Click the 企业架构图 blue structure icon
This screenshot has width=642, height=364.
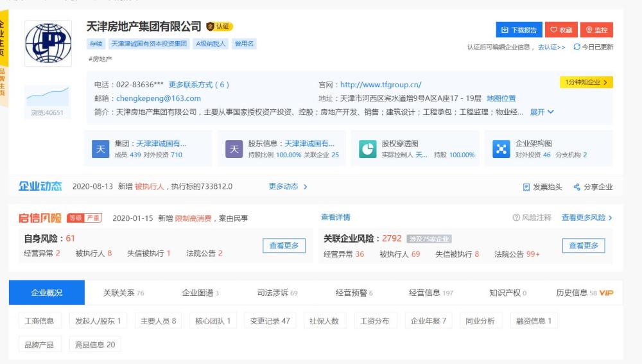click(501, 149)
